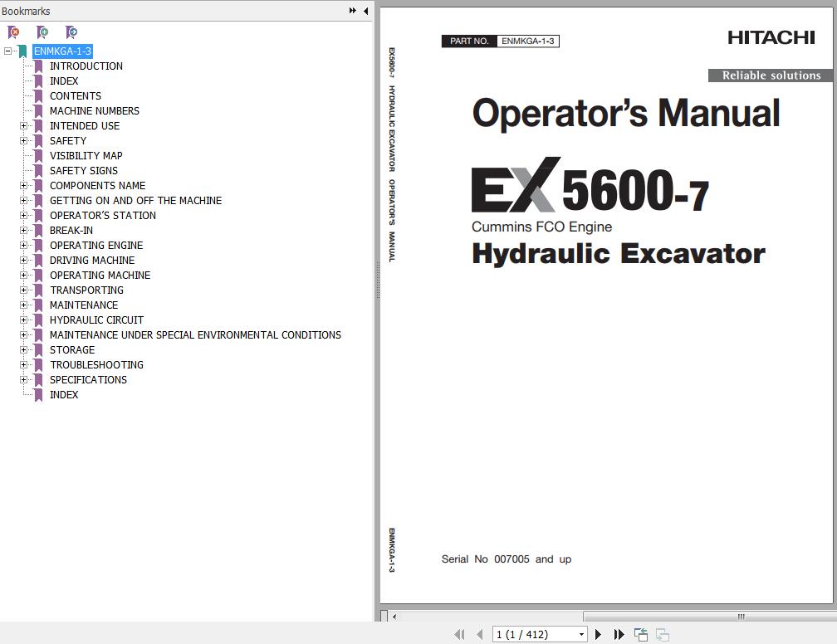
Task: Select the STORAGE bookmark label
Action: click(72, 350)
